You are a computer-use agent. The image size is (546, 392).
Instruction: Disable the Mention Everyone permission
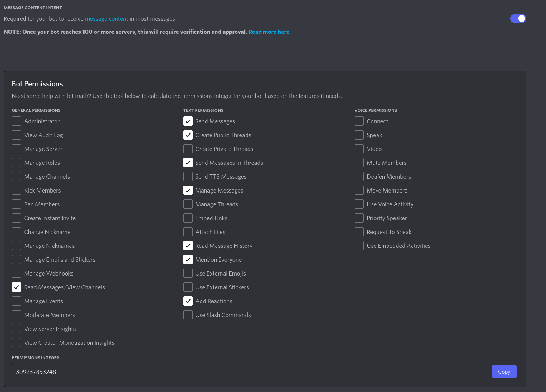pyautogui.click(x=188, y=259)
